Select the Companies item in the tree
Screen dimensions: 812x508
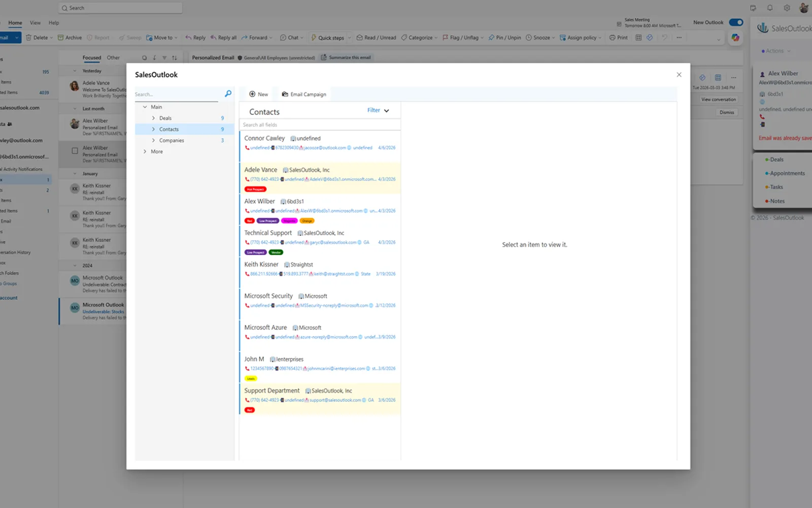(172, 140)
